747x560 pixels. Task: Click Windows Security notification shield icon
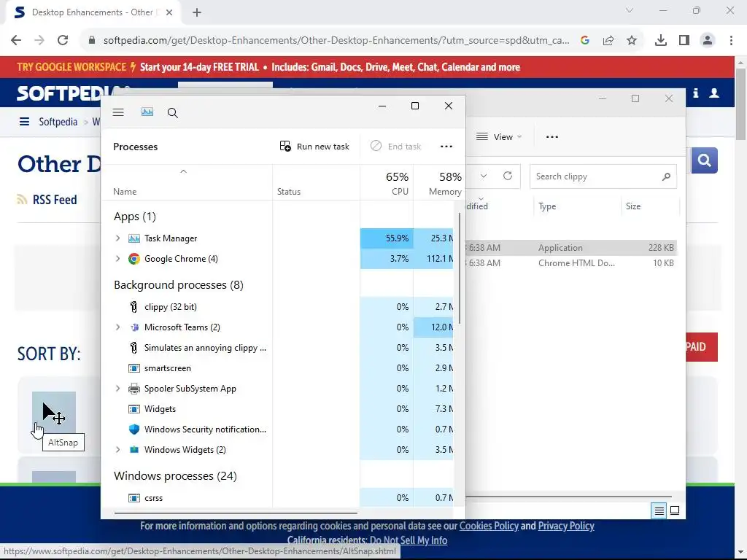tap(134, 429)
